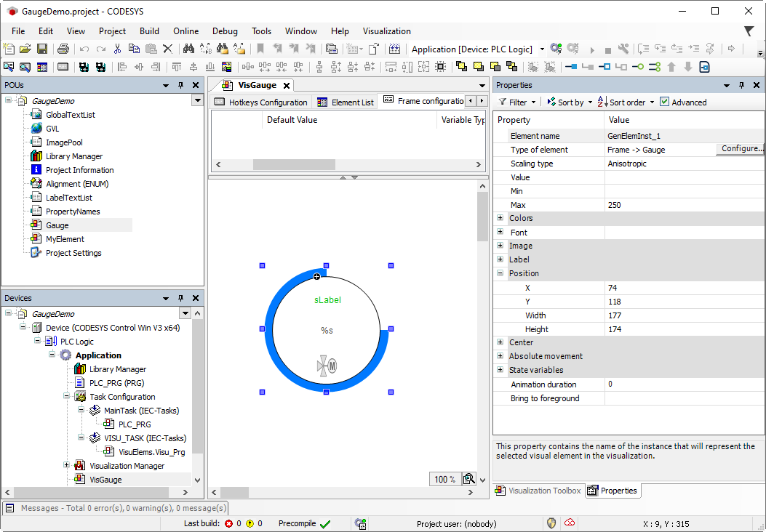Switch to the Element List tab
The width and height of the screenshot is (766, 532).
354,102
